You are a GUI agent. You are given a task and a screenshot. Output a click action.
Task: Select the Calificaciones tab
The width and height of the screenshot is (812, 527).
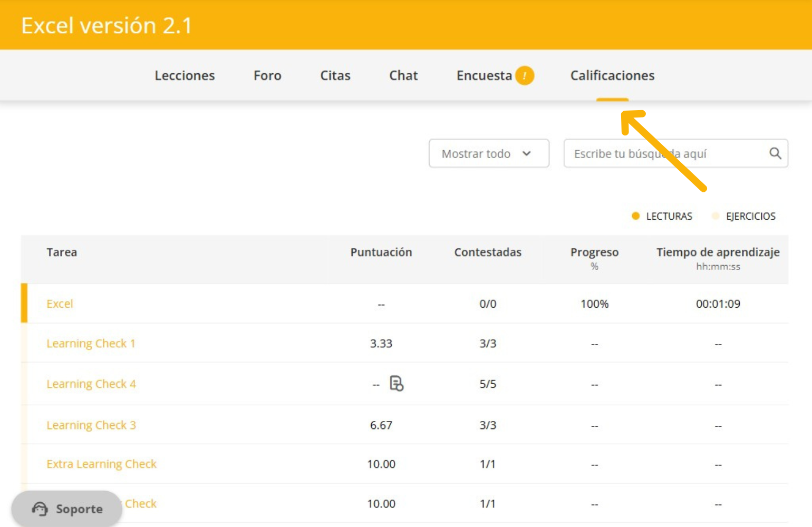point(612,75)
